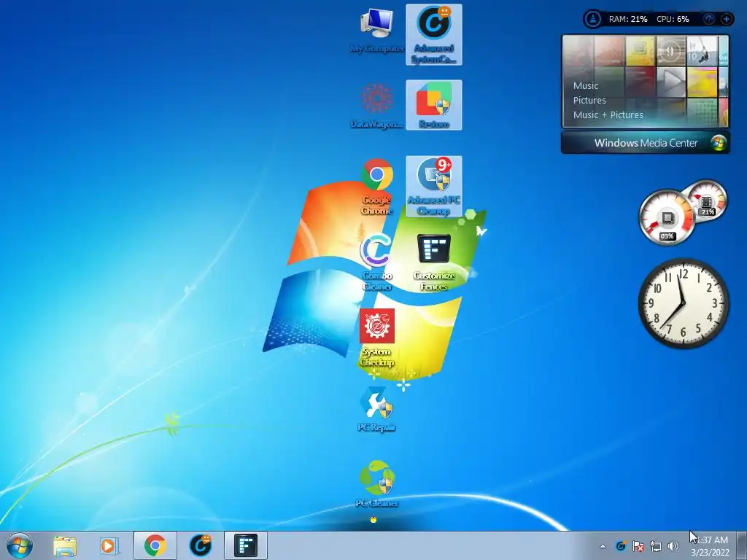Click the yellow album tile in gadget's top row
The height and width of the screenshot is (560, 747).
640,51
